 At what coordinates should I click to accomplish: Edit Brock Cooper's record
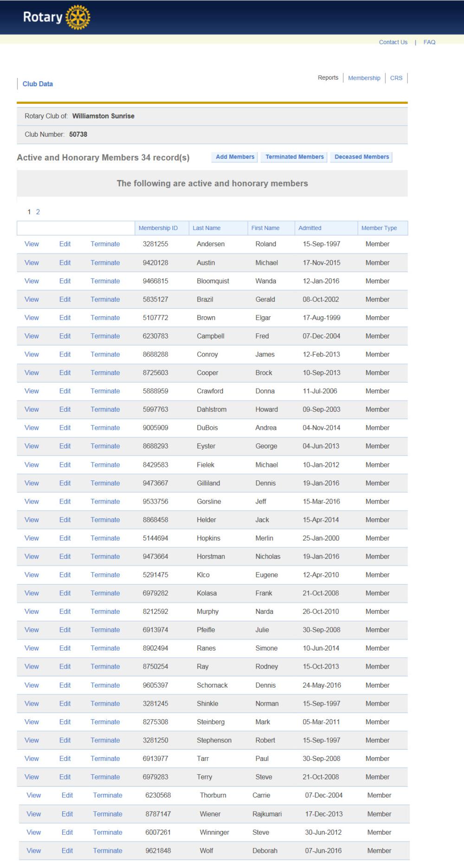65,373
